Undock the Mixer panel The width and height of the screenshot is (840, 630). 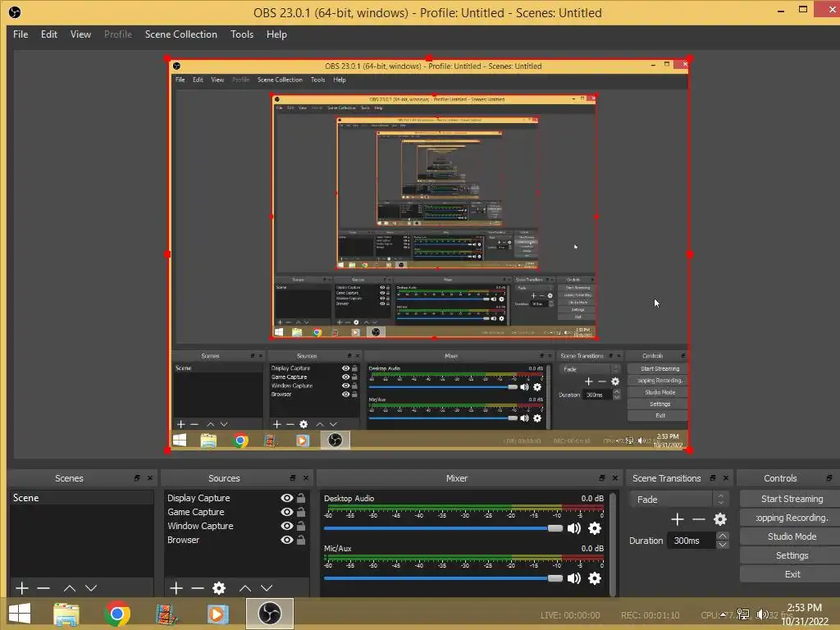tap(601, 478)
